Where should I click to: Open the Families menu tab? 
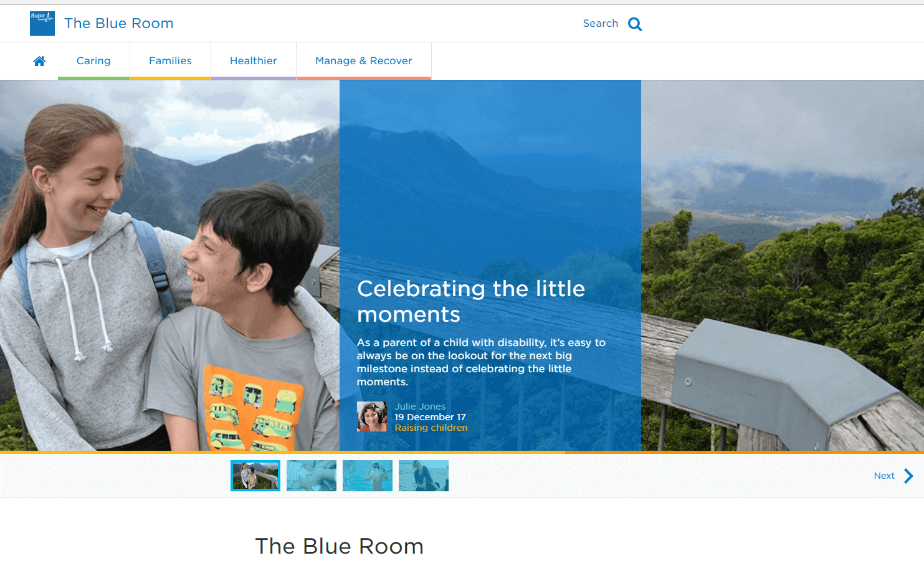pyautogui.click(x=170, y=61)
